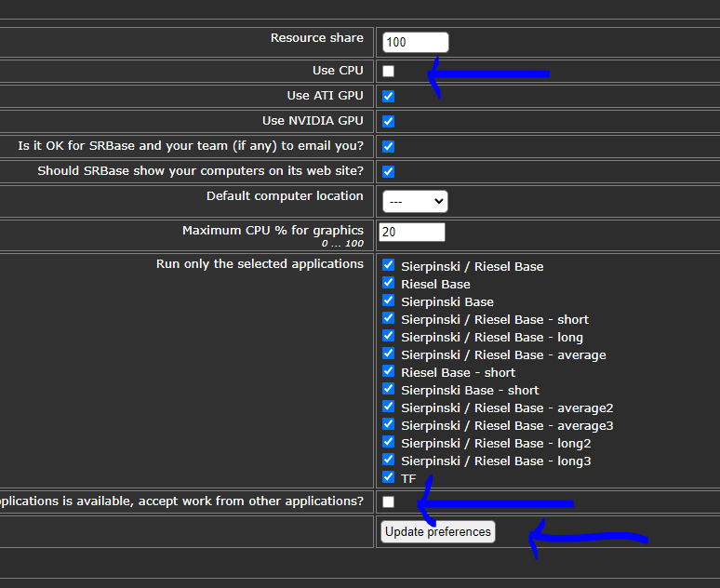This screenshot has height=588, width=720.
Task: Enable the Use CPU checkbox
Action: pos(388,71)
